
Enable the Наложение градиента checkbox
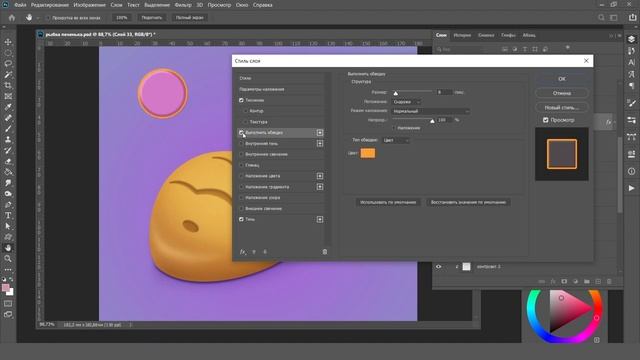click(x=241, y=187)
